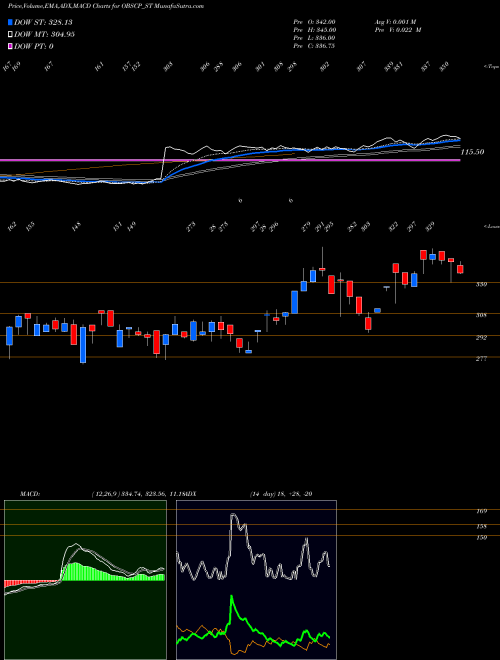Select the 'DOW MT: 304.93' label
This screenshot has width=500, height=660.
[x=44, y=34]
